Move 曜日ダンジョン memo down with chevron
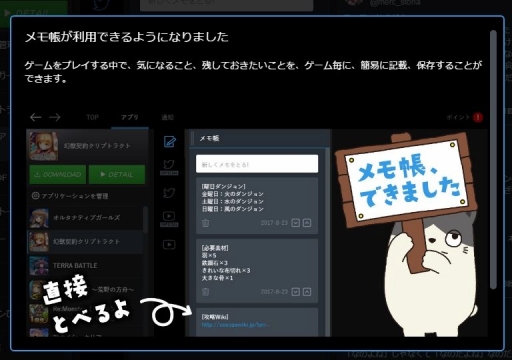The width and height of the screenshot is (512, 360). [296, 223]
